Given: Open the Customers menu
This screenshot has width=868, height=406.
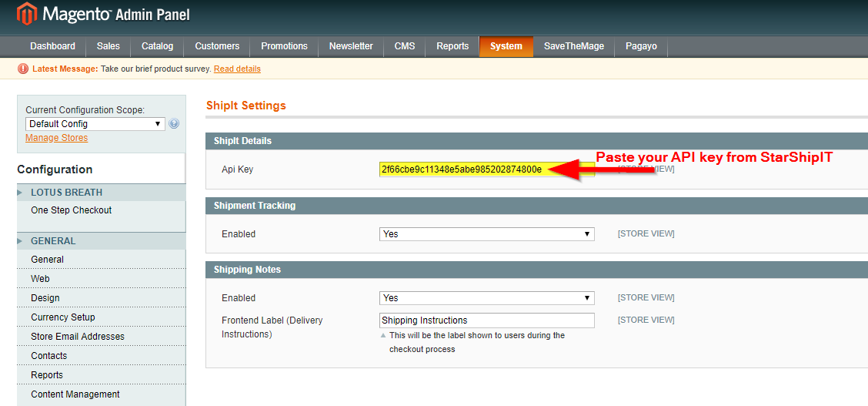Looking at the screenshot, I should pyautogui.click(x=217, y=46).
